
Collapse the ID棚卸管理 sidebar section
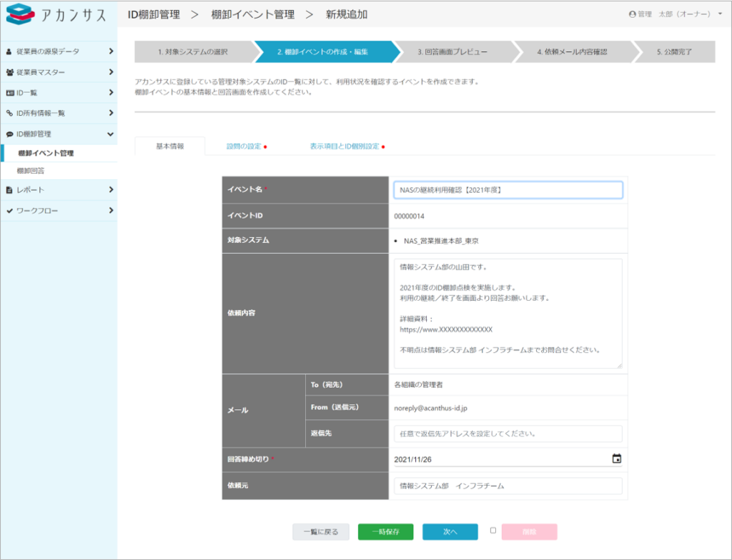111,134
